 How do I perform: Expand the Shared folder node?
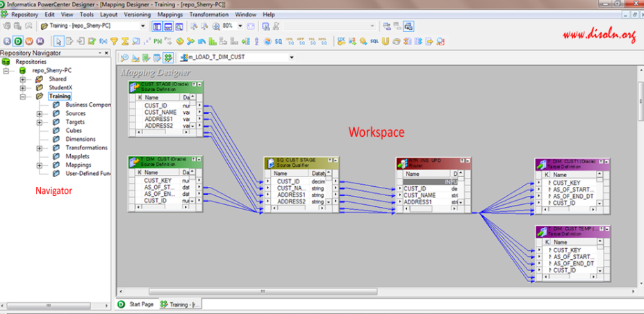(x=23, y=78)
